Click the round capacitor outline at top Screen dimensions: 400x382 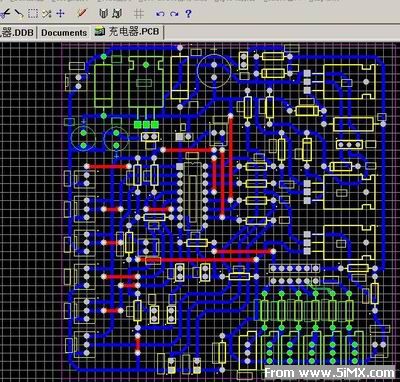(214, 70)
